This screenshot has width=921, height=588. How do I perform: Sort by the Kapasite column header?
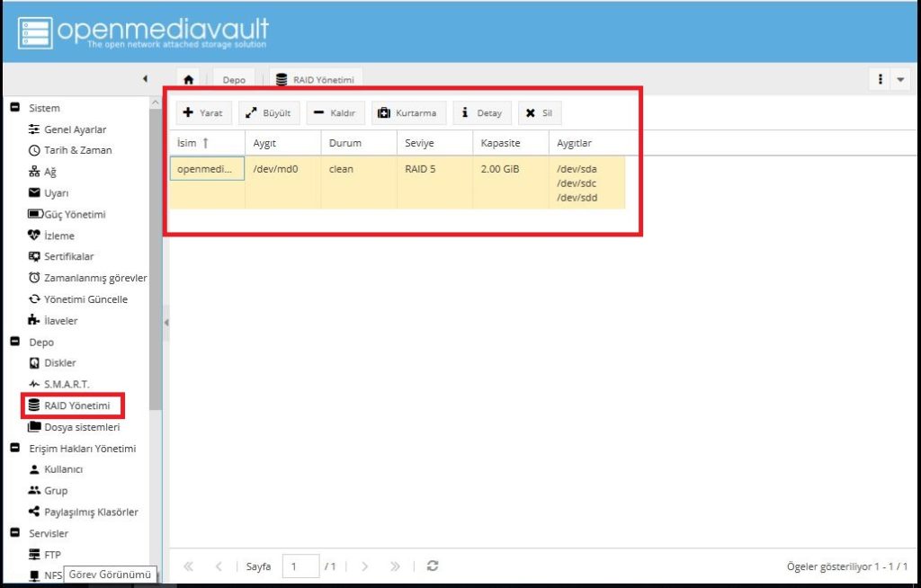pyautogui.click(x=511, y=143)
